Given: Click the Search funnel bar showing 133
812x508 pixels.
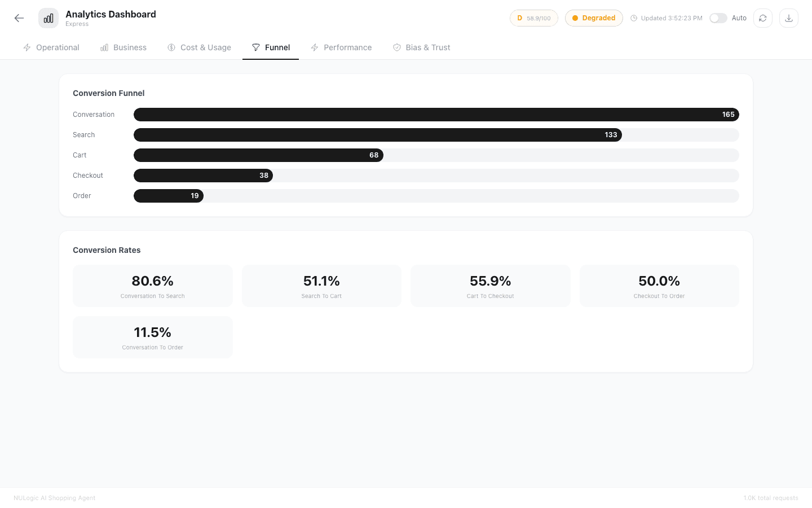Looking at the screenshot, I should click(x=377, y=135).
